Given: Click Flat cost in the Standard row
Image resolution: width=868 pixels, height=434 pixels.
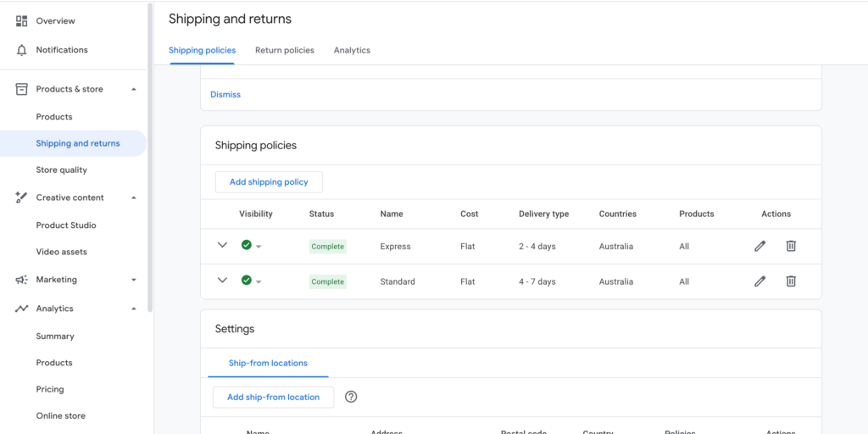Looking at the screenshot, I should pyautogui.click(x=467, y=281).
